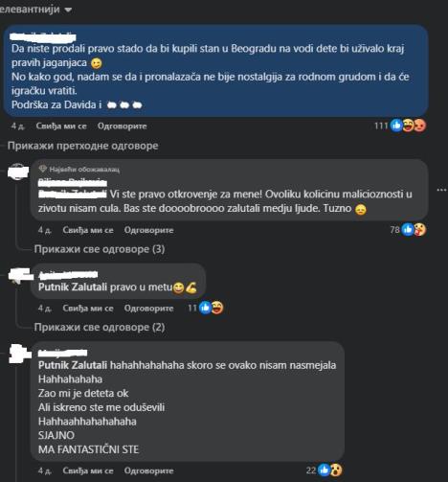Image resolution: width=448 pixels, height=482 pixels.
Task: Click the laughing reaction on top comment
Action: (409, 126)
